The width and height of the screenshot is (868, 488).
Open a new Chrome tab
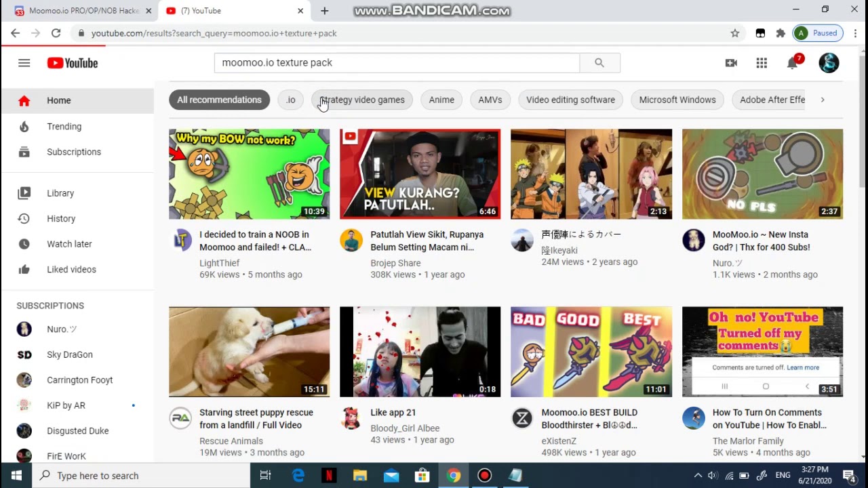[x=324, y=11]
